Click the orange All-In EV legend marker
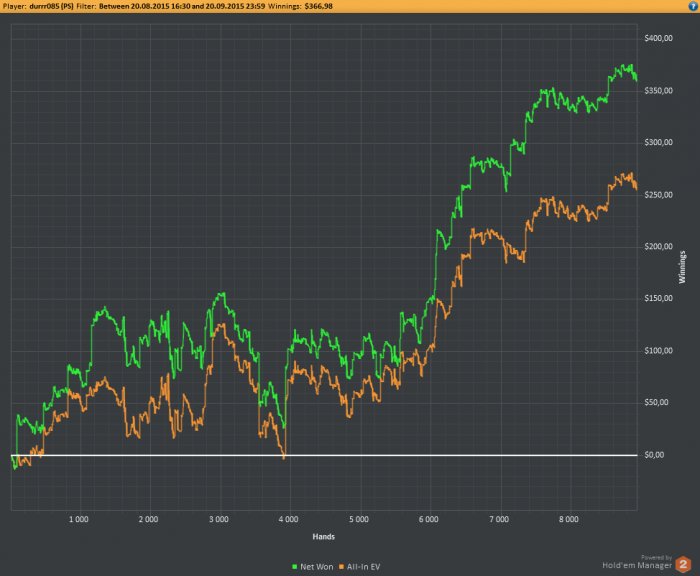 [338, 566]
